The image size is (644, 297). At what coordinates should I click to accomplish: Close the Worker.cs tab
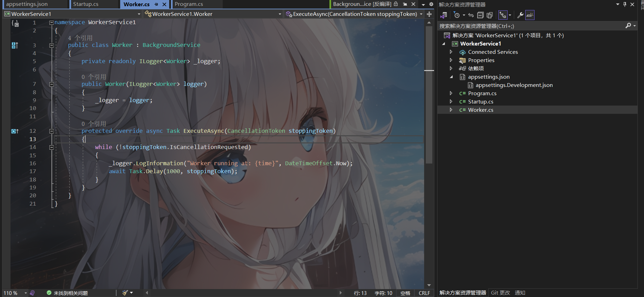[164, 4]
